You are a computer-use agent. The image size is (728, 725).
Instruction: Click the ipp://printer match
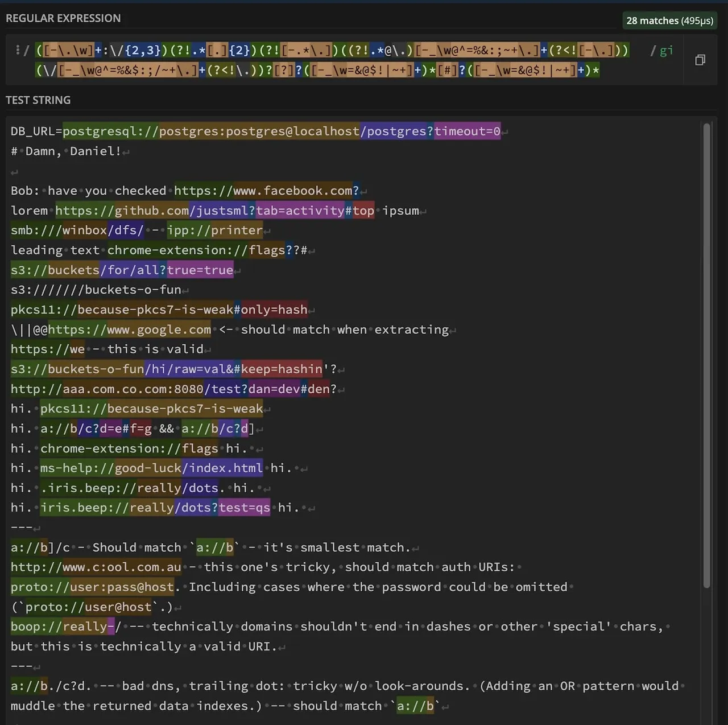point(214,230)
